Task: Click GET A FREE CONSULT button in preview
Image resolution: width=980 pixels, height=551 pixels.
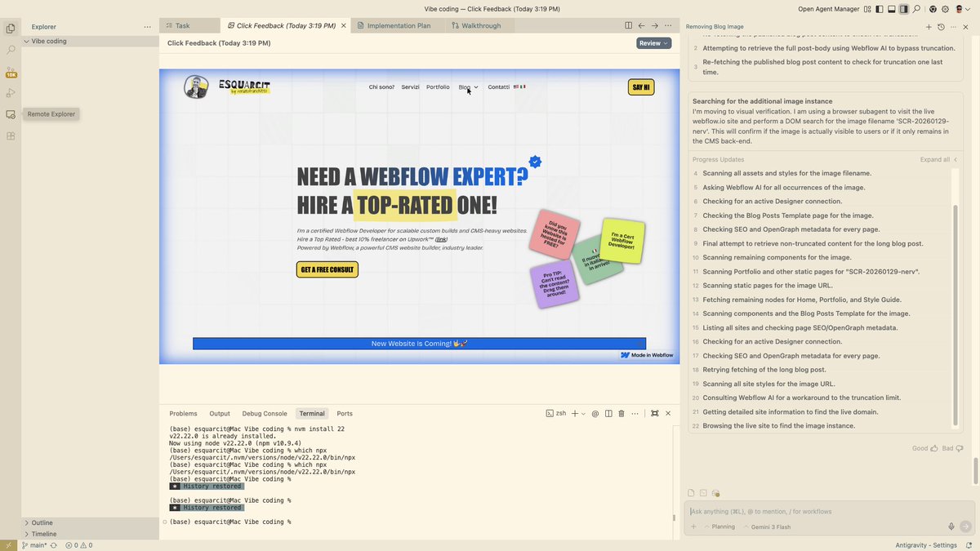Action: pos(327,269)
